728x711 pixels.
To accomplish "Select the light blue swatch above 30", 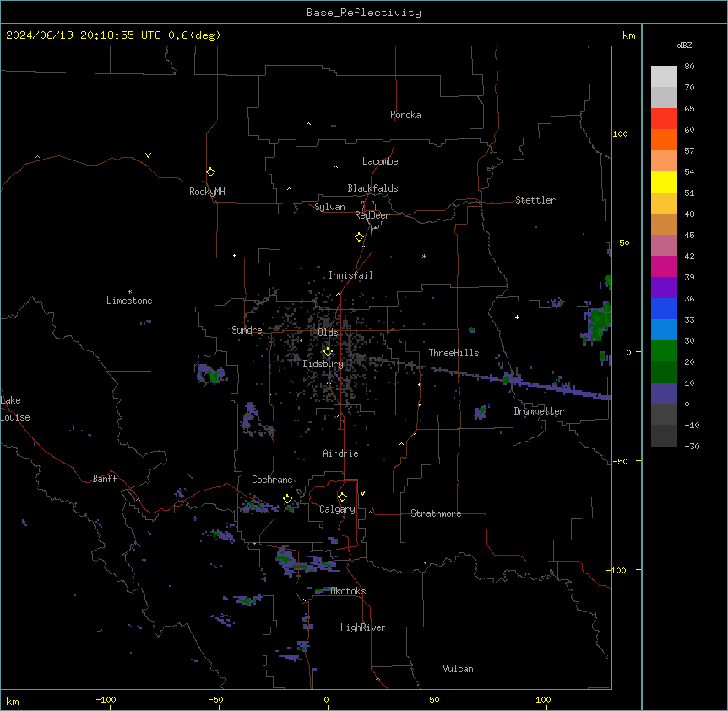I will click(x=664, y=329).
